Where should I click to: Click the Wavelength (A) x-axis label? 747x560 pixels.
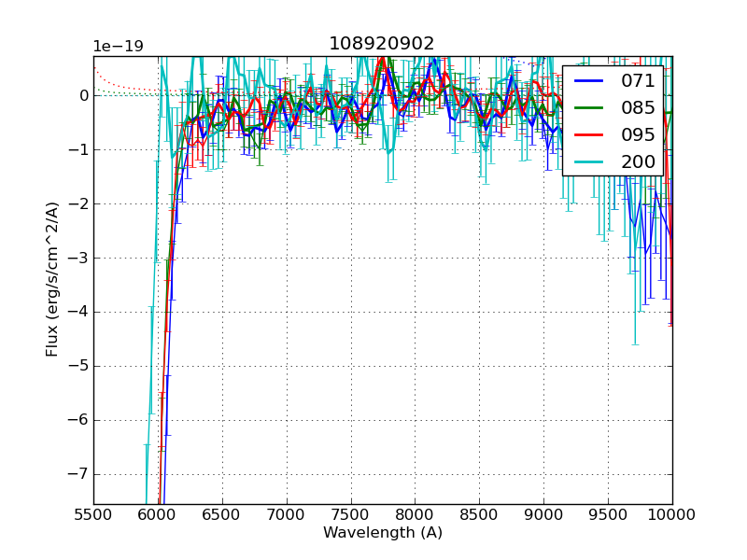(383, 533)
